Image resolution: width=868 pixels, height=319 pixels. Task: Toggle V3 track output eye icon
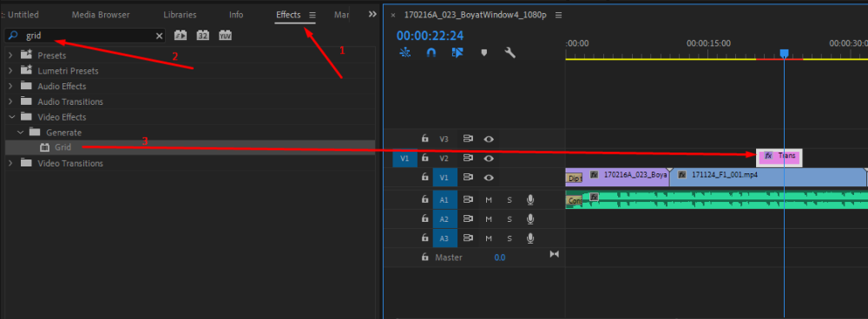click(488, 140)
